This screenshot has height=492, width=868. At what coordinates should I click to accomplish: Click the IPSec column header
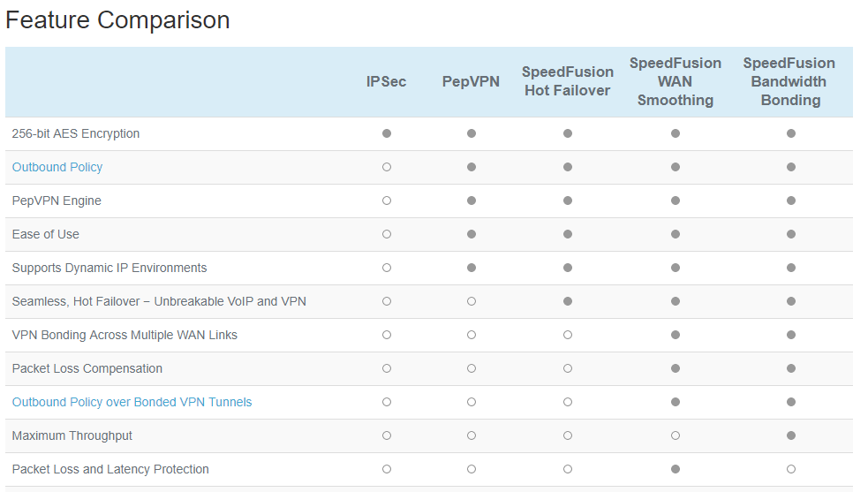pos(387,81)
